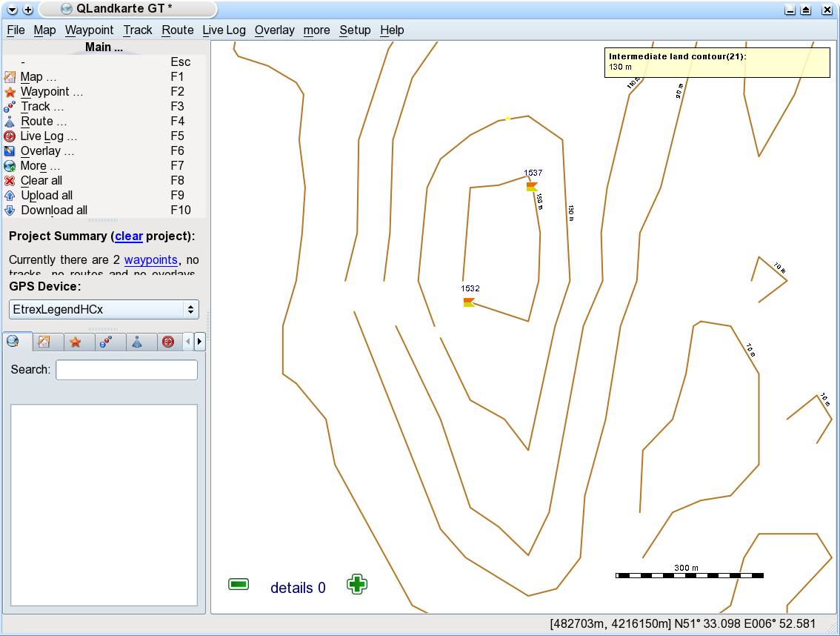Select waypoint flag 1537 on the map
Viewport: 840px width, 636px height.
(x=532, y=186)
